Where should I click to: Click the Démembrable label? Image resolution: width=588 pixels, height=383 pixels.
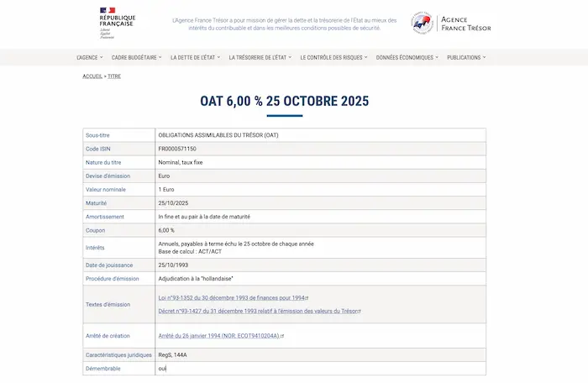[x=103, y=369]
